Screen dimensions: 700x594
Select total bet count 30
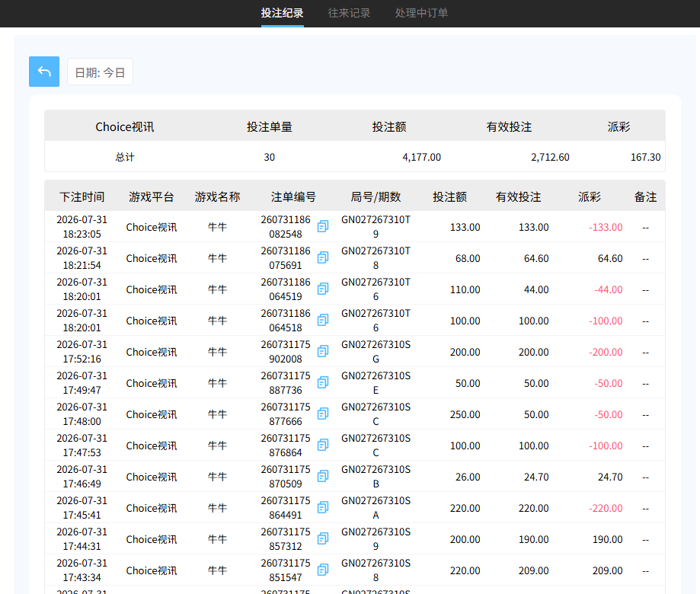pos(269,157)
